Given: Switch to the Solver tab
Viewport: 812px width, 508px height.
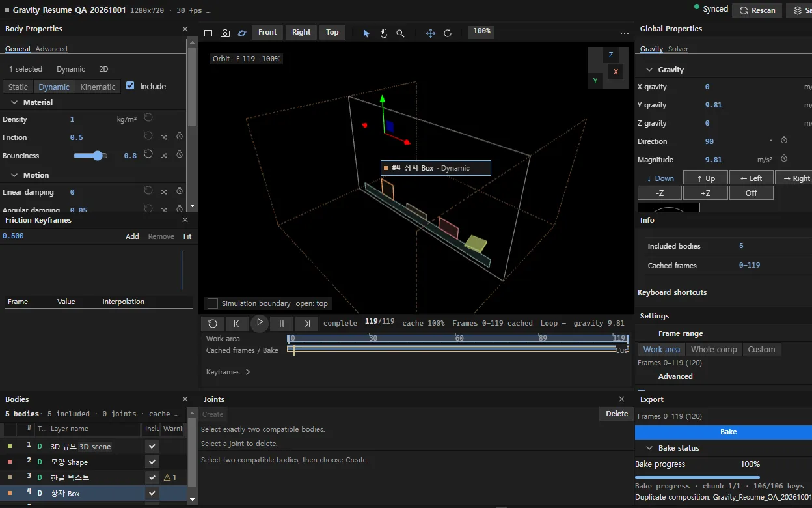Looking at the screenshot, I should pyautogui.click(x=678, y=49).
